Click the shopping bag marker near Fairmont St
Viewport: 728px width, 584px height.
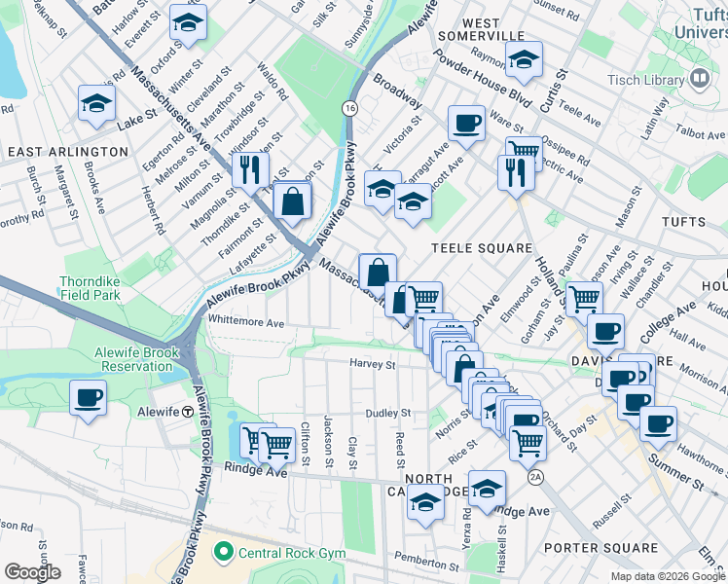pyautogui.click(x=292, y=203)
